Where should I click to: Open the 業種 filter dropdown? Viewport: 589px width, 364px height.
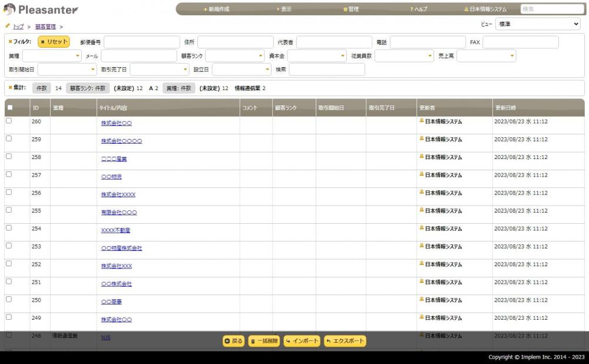(52, 56)
